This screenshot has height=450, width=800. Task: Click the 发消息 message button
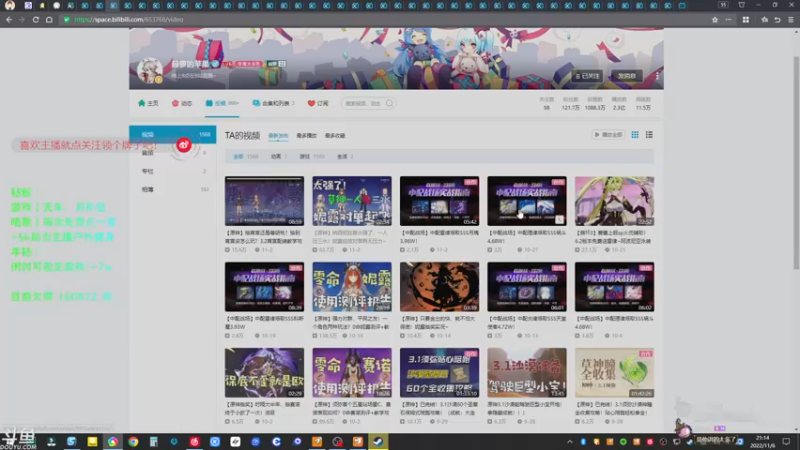[627, 76]
